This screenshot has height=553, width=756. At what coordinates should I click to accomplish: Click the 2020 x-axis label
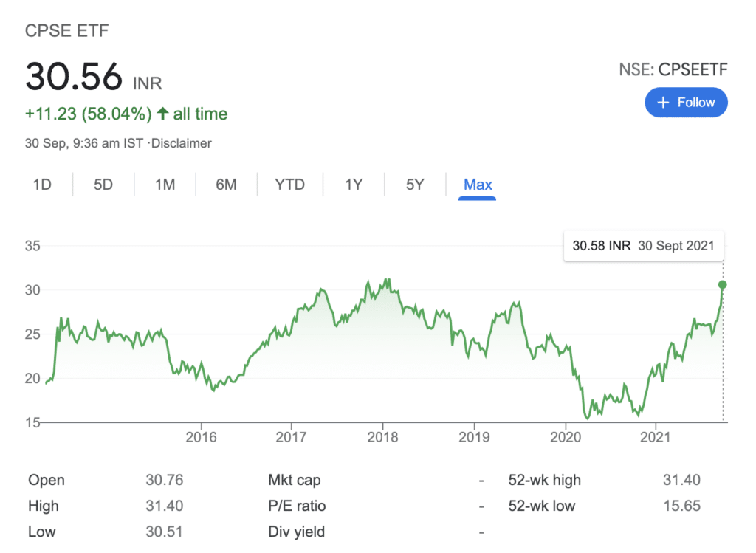566,437
